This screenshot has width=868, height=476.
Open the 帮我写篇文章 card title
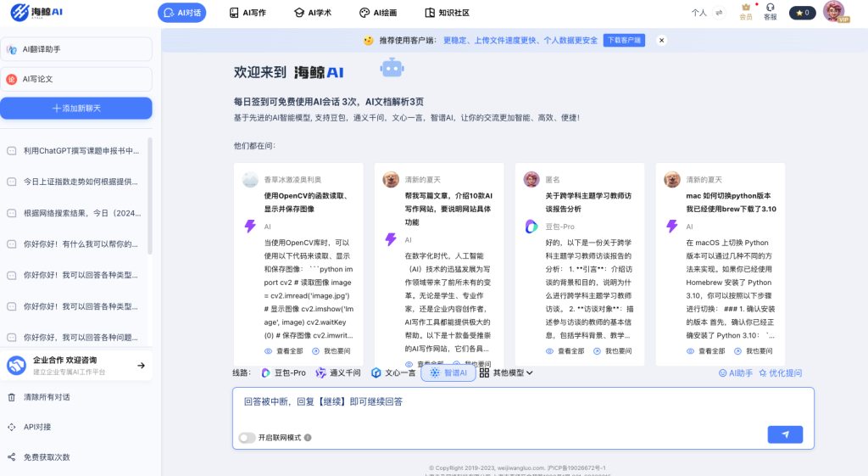tap(448, 209)
